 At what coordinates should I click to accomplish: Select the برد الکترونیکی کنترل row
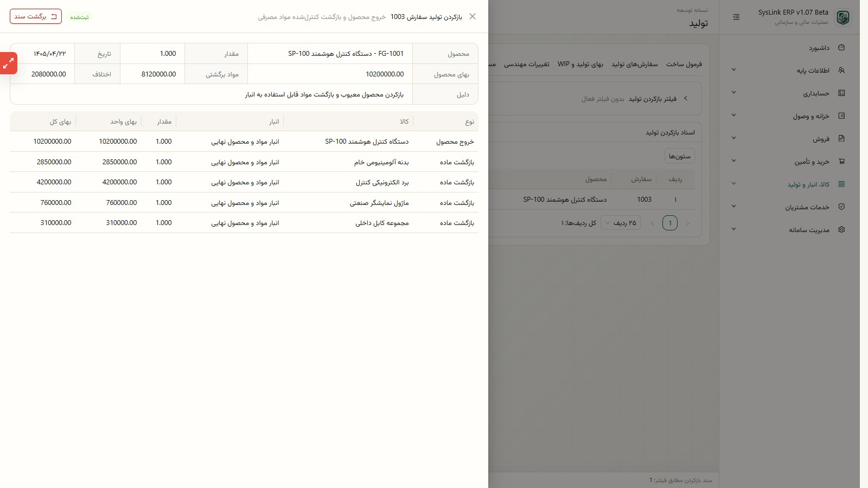point(244,182)
